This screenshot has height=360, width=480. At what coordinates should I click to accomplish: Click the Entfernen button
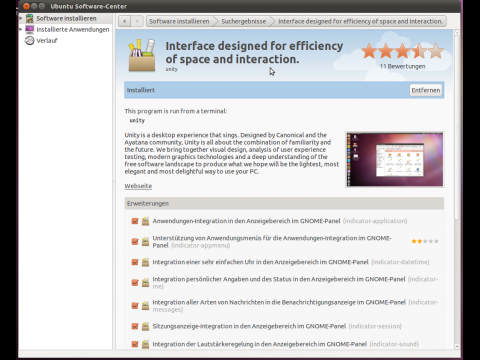[x=426, y=90]
